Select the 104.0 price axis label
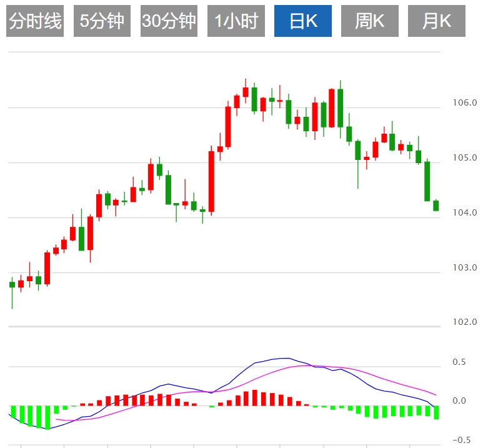488x448 pixels. (464, 212)
